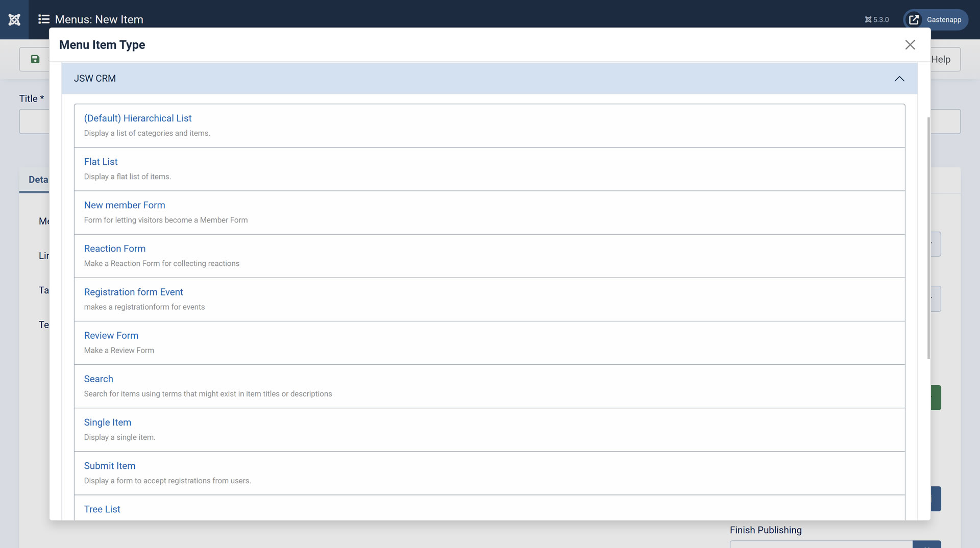Click the Joomla logo icon
This screenshot has height=548, width=980.
[14, 19]
